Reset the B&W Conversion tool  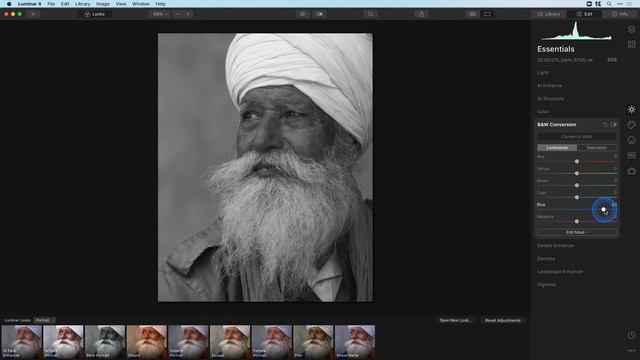605,124
